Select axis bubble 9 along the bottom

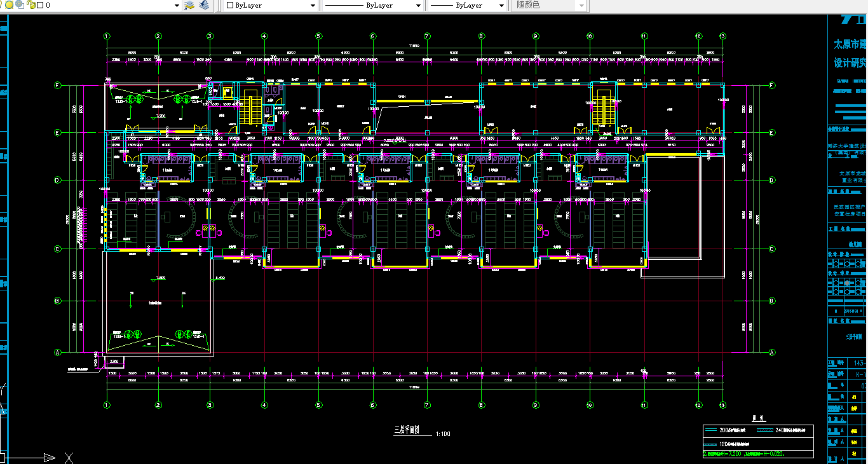(x=536, y=404)
